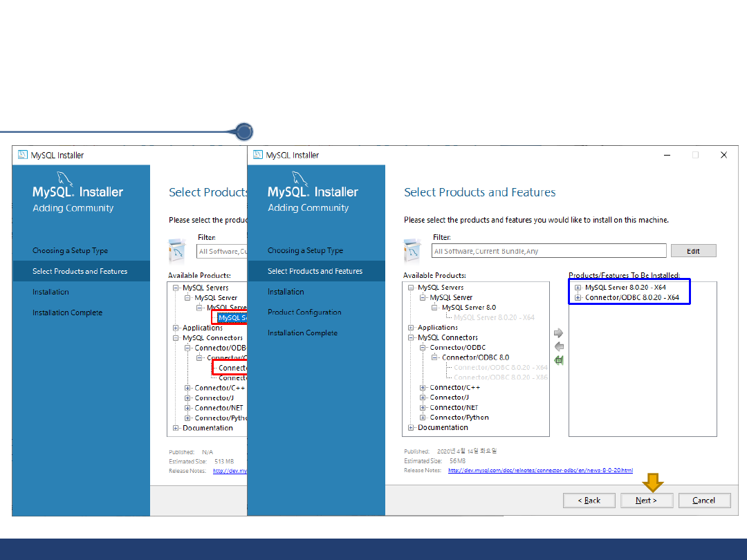This screenshot has width=747, height=560.
Task: Expand the Applications tree node
Action: tap(412, 328)
